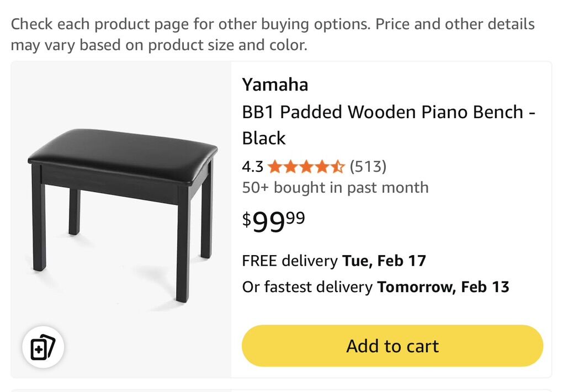Click the Yamaha brand name
Screen dimensions: 563x392
tap(275, 84)
